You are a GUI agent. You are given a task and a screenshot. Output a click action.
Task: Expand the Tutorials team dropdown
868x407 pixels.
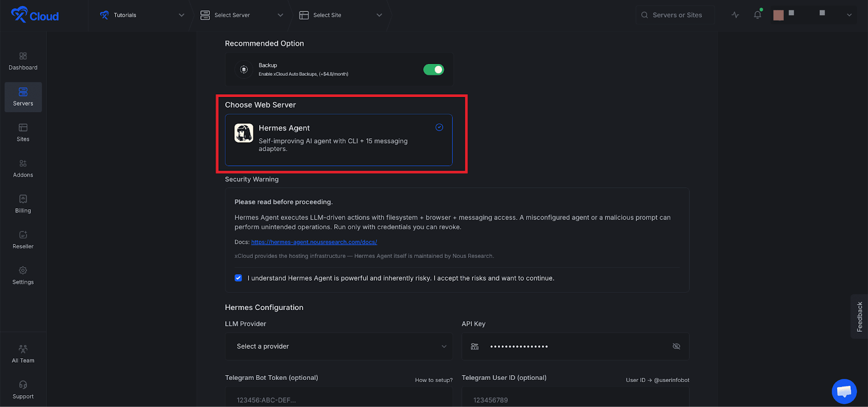click(x=142, y=15)
